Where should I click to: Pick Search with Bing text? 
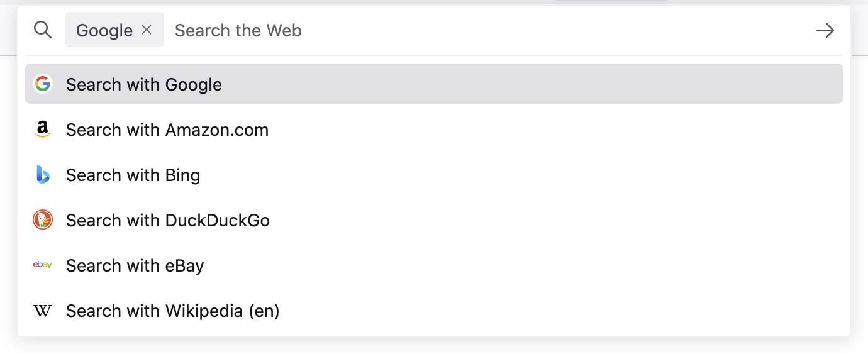point(133,175)
